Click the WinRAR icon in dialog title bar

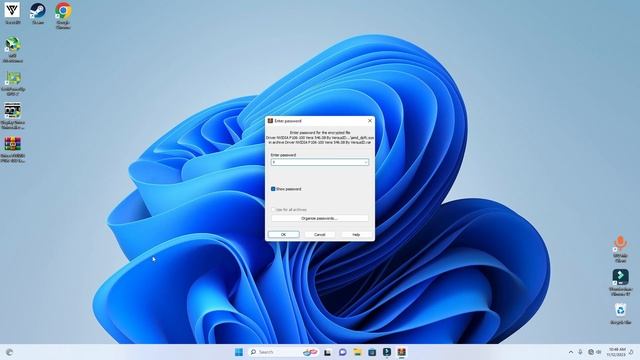(x=270, y=121)
